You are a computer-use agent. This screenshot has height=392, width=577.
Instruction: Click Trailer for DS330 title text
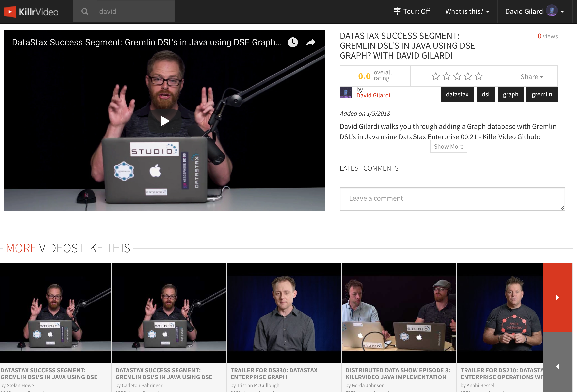(x=274, y=373)
